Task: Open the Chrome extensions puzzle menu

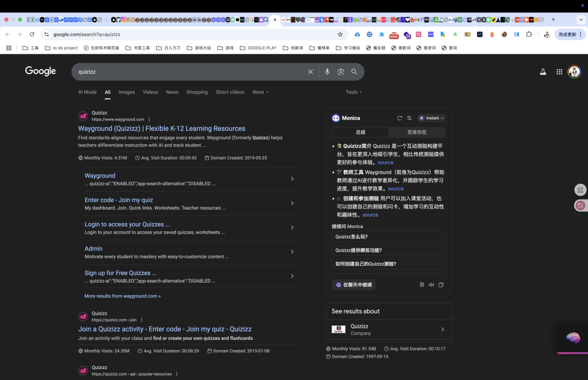Action: coord(529,34)
